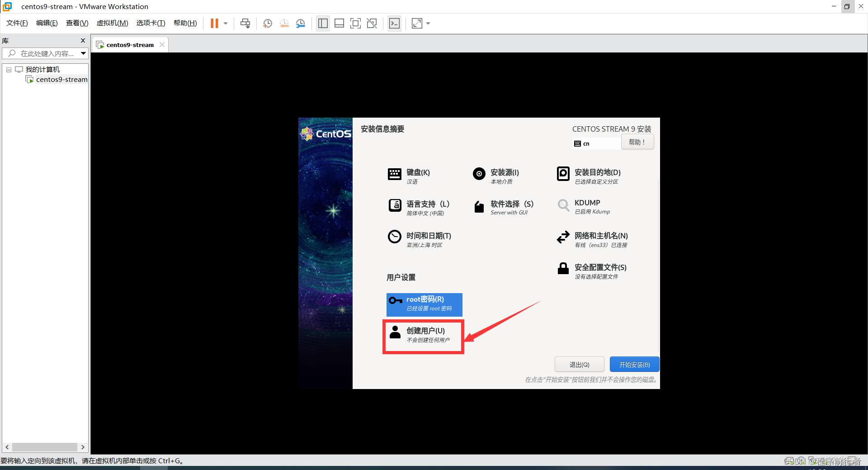This screenshot has height=470, width=868.
Task: Click the library horizontal scrollbar thumb
Action: 44,447
